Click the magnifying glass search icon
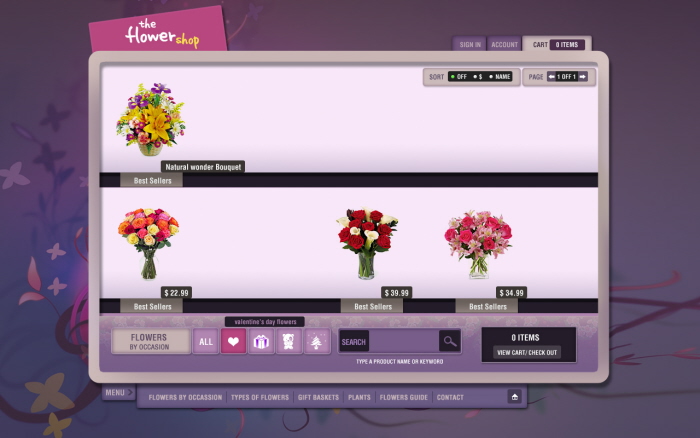The height and width of the screenshot is (438, 700). coord(450,342)
